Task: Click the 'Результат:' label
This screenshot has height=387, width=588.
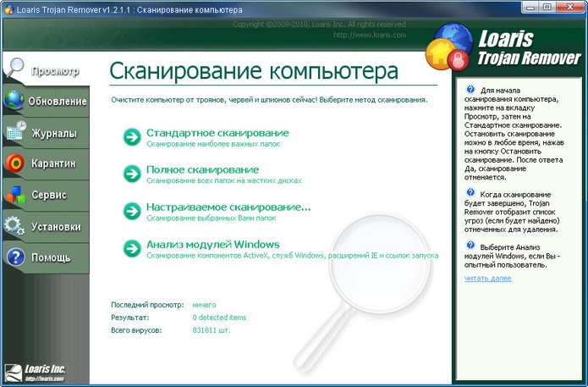Action: [129, 318]
